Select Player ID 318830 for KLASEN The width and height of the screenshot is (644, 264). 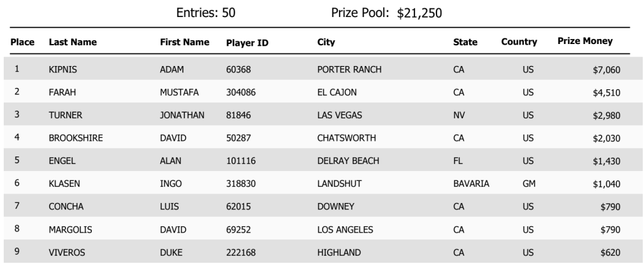coord(241,184)
